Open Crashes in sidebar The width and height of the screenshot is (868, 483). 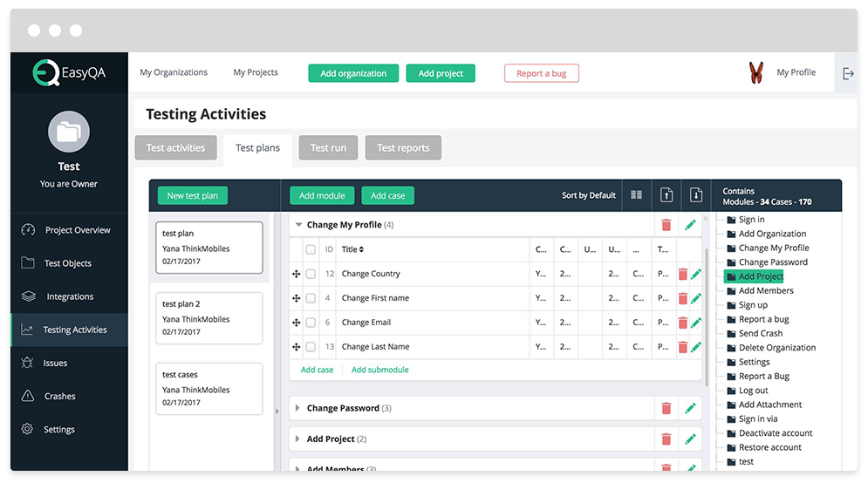point(69,396)
